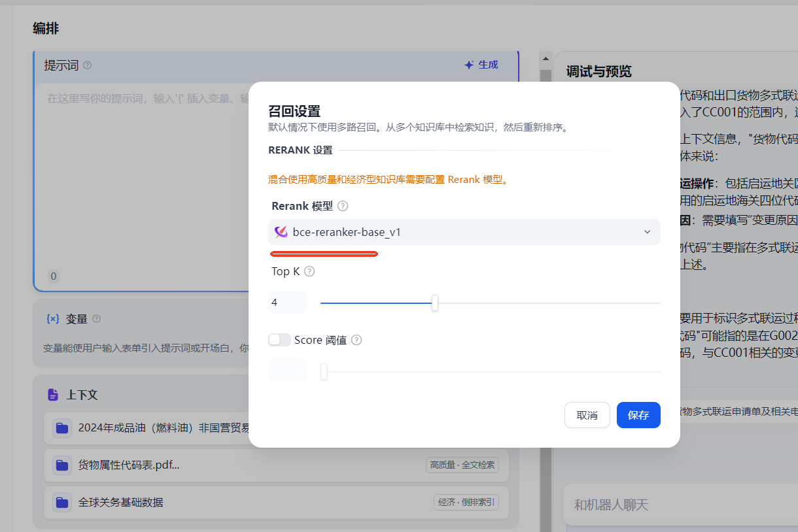The width and height of the screenshot is (798, 532).
Task: Cancel the 召回设置 dialog via 取消
Action: pos(587,414)
